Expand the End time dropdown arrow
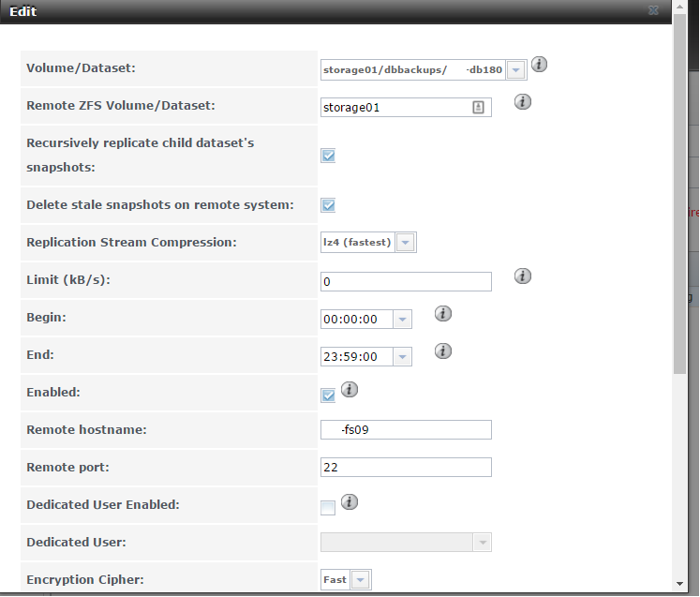Screen dimensions: 700x597 pyautogui.click(x=402, y=357)
